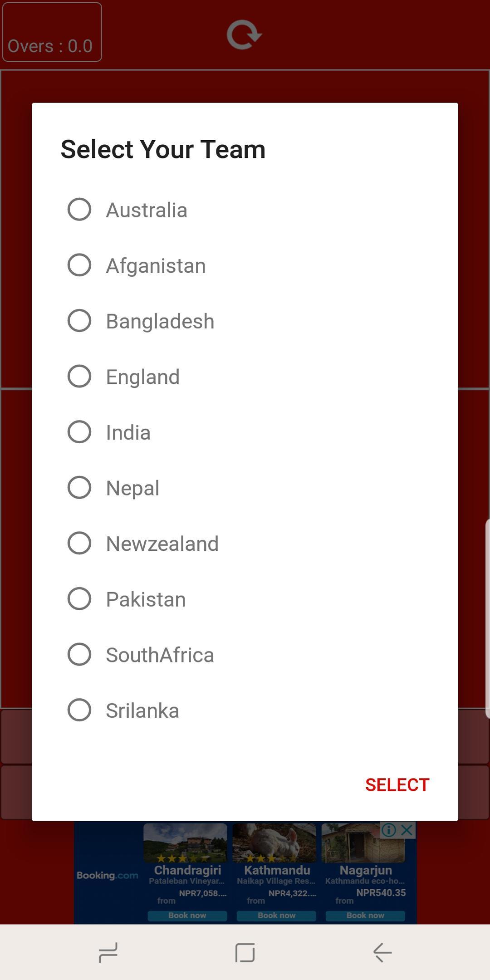The width and height of the screenshot is (490, 980).
Task: Pick Srilanka as your team
Action: point(79,710)
